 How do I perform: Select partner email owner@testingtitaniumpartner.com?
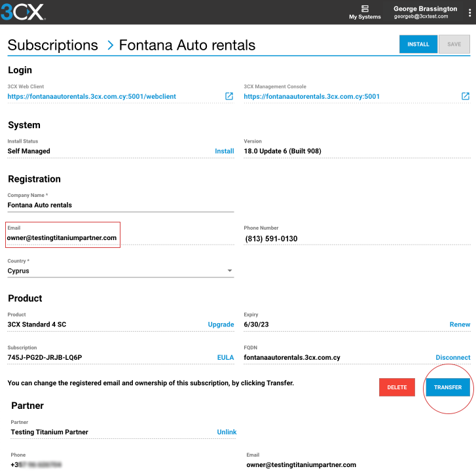coord(301,465)
